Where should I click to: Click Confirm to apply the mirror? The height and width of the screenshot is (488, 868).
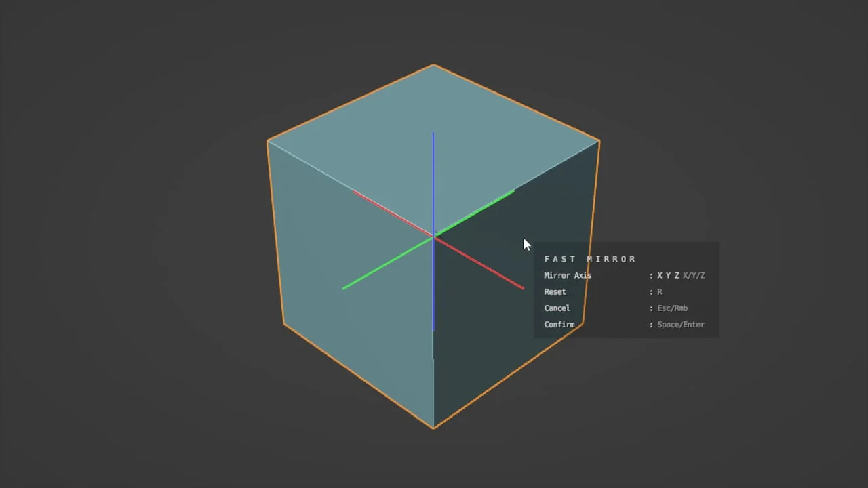click(x=559, y=324)
